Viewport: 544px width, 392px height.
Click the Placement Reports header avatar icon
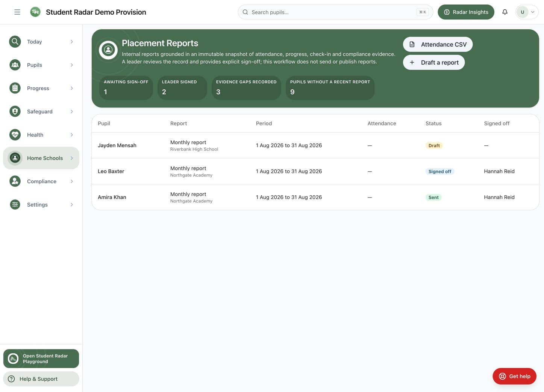108,50
